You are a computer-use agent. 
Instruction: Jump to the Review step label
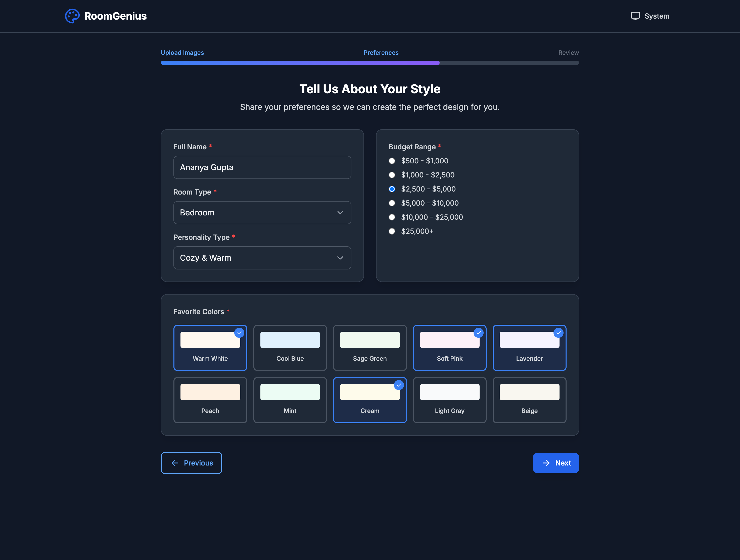pyautogui.click(x=568, y=53)
